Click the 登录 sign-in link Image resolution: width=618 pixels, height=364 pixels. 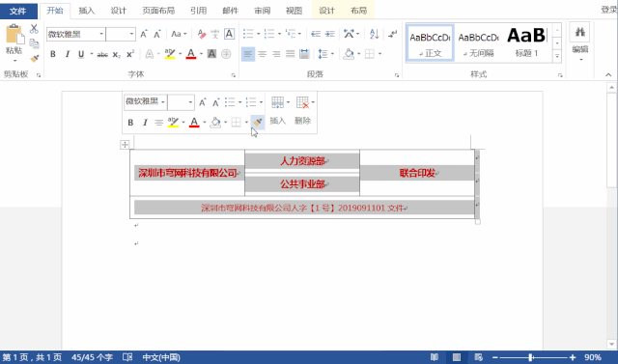point(609,10)
